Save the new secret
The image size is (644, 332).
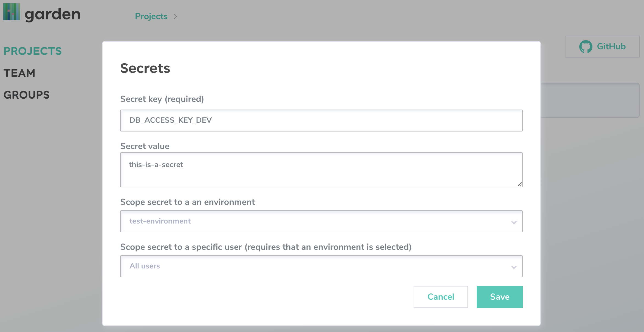pyautogui.click(x=499, y=297)
